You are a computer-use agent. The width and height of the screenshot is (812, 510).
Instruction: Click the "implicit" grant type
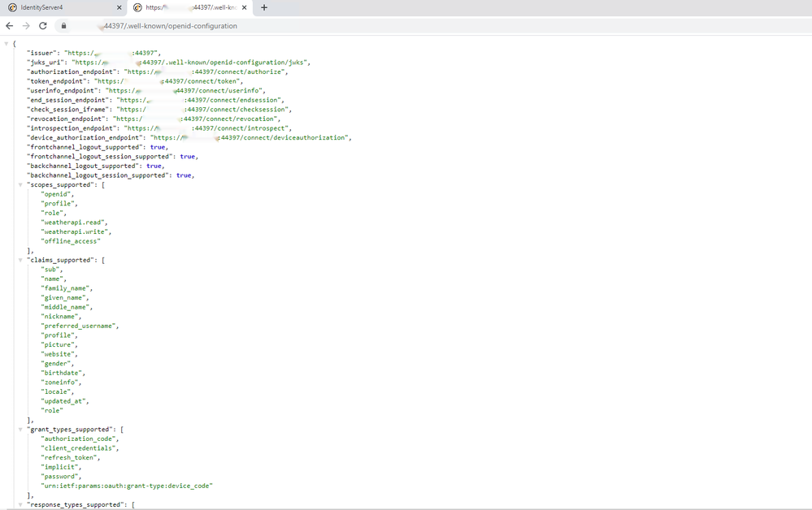point(59,467)
